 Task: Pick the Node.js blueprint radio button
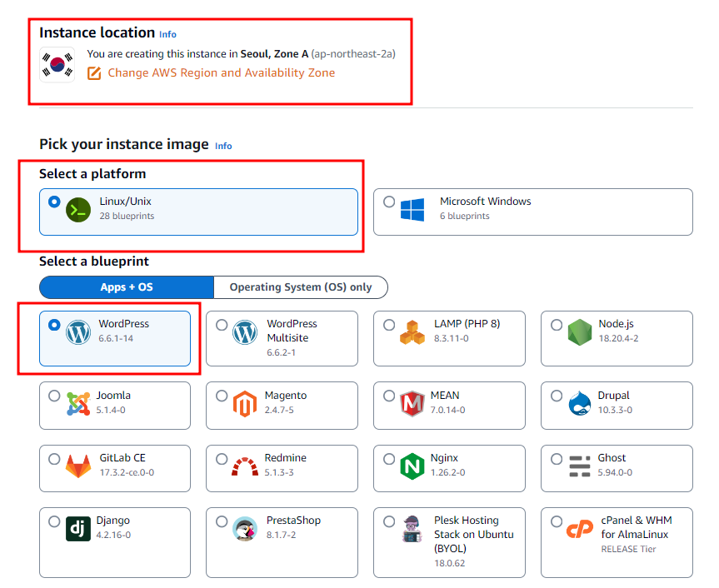[557, 325]
